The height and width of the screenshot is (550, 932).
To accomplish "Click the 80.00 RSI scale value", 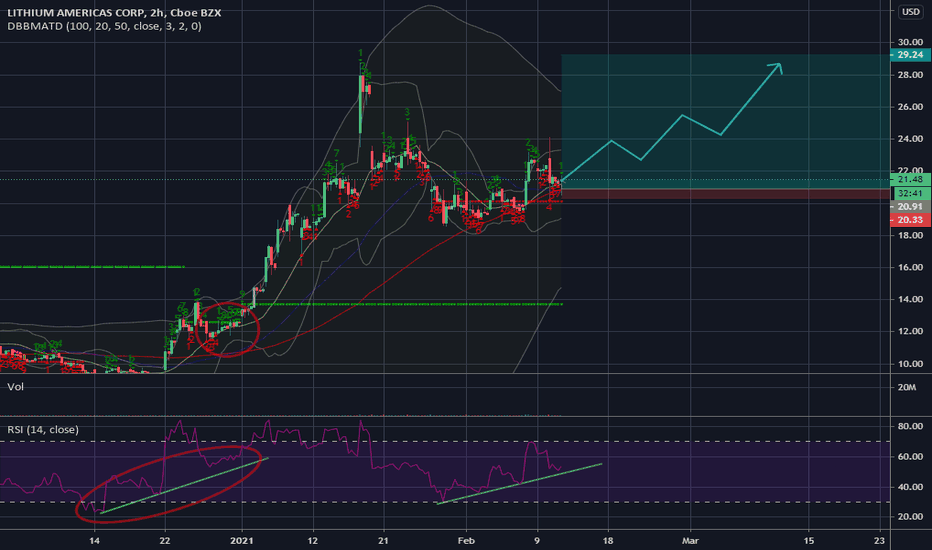I will [x=910, y=426].
